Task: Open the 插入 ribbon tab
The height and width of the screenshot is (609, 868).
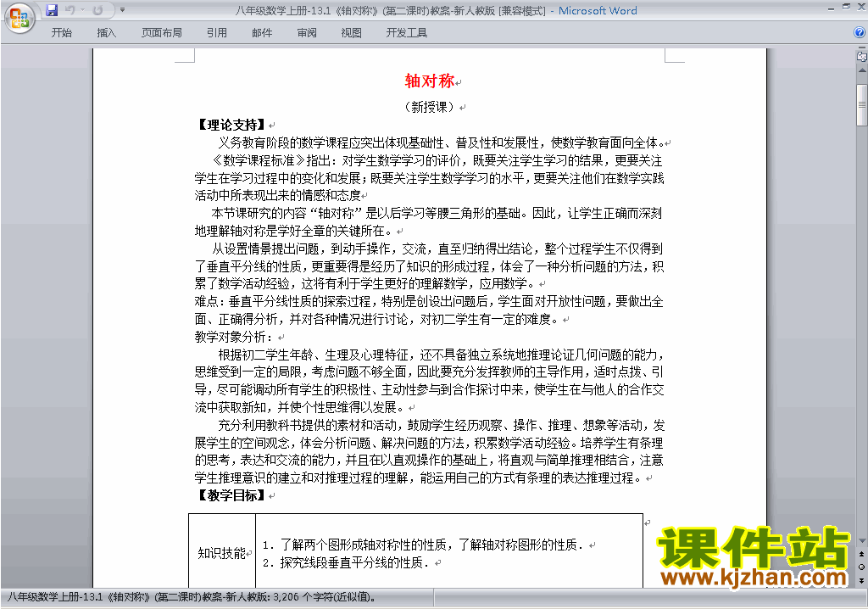Action: tap(106, 33)
